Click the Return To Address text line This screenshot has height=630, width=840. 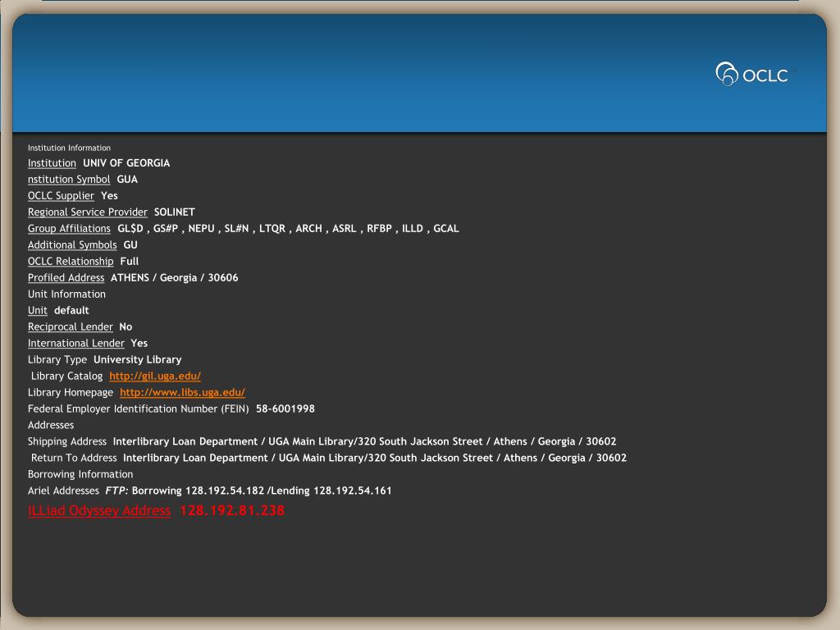click(x=329, y=458)
